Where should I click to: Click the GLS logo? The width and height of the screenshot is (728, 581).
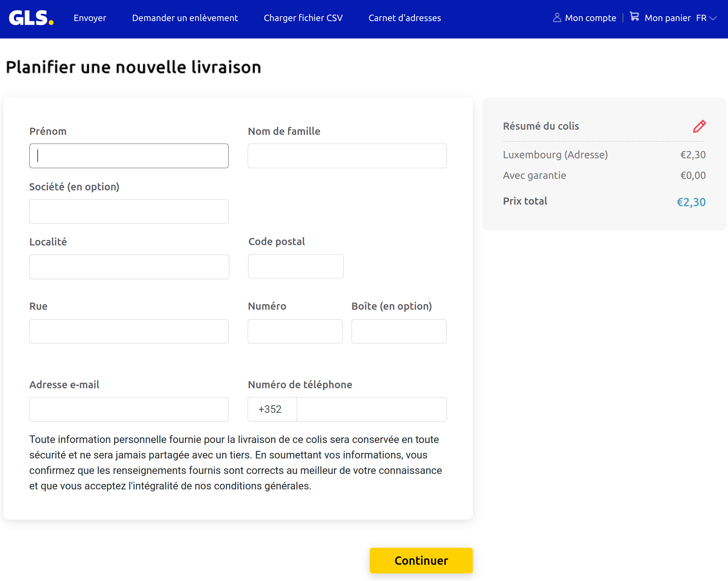pyautogui.click(x=31, y=18)
